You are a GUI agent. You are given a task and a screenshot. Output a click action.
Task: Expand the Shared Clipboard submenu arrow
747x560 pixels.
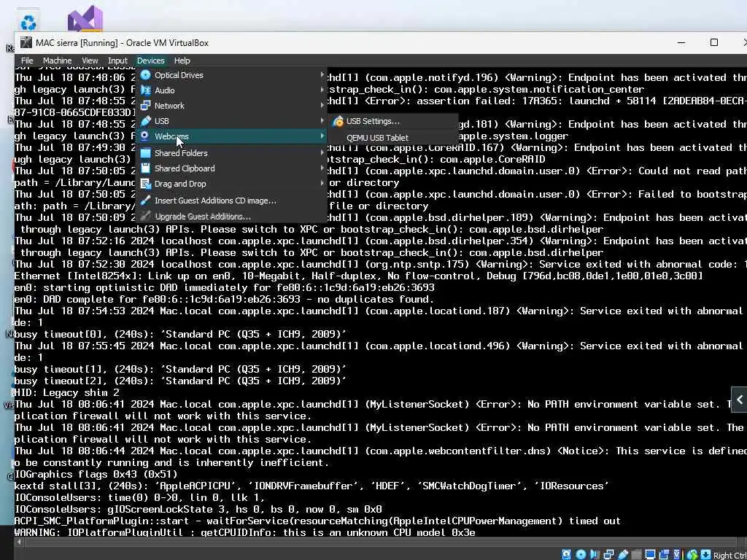tap(322, 168)
